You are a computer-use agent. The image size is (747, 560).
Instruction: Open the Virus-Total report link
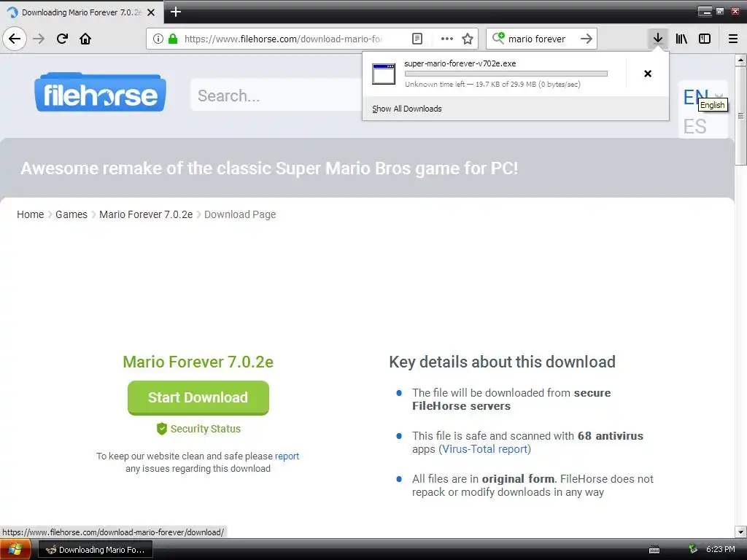484,449
